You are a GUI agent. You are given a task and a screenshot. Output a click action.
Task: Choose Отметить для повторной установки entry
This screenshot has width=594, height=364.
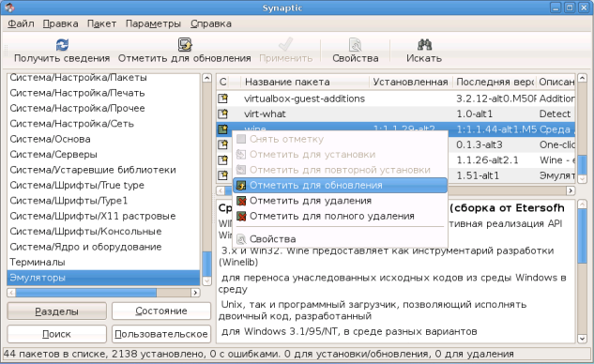[341, 170]
